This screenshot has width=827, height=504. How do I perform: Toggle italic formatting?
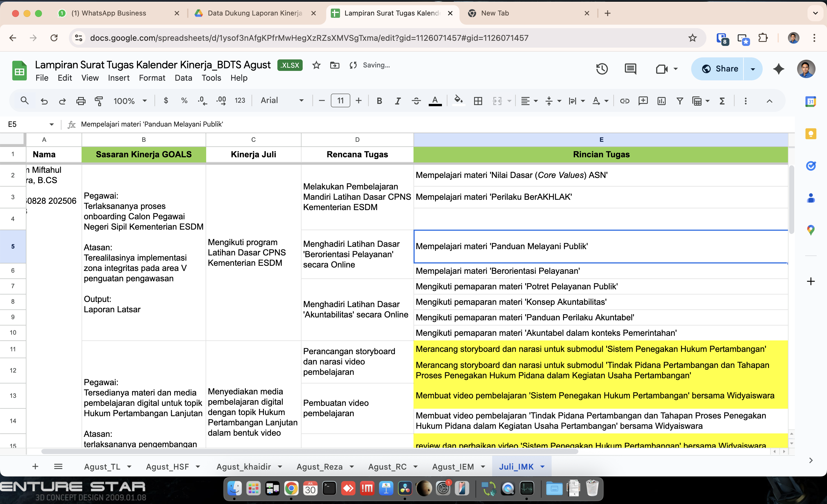pos(398,101)
